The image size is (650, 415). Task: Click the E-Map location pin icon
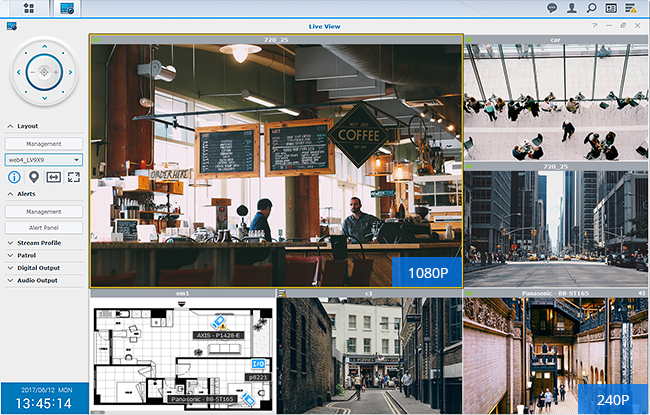[x=34, y=177]
